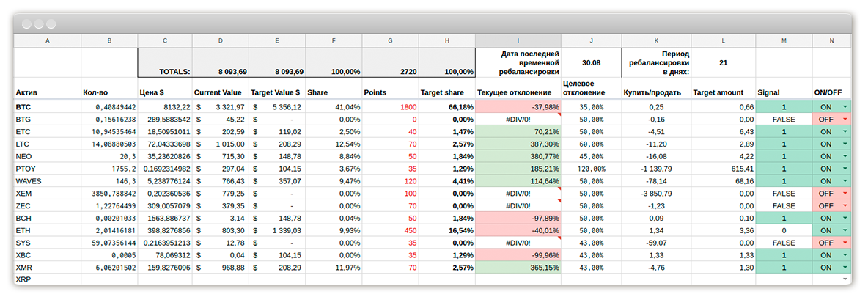868x297 pixels.
Task: Click PTOY target amount 615,41
Action: [723, 169]
